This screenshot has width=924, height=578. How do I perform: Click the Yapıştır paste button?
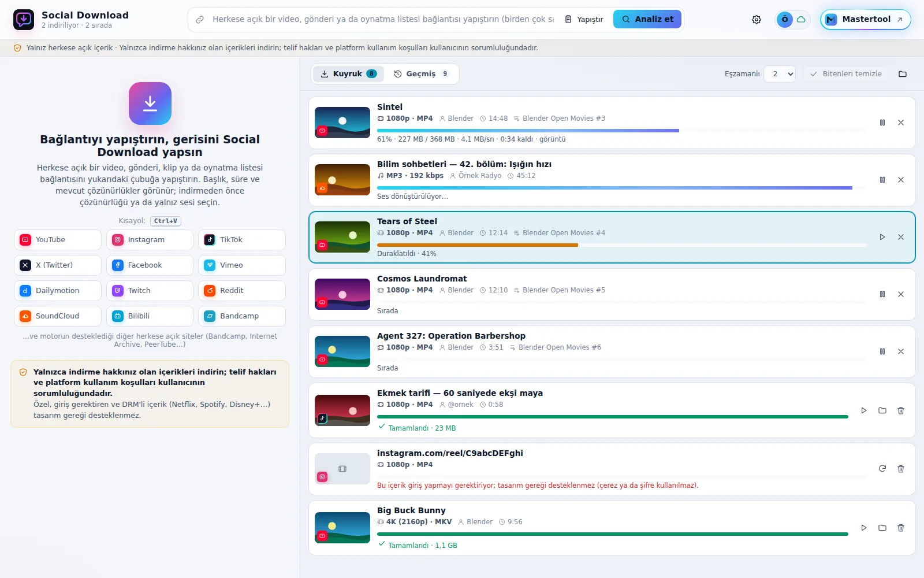click(x=584, y=19)
